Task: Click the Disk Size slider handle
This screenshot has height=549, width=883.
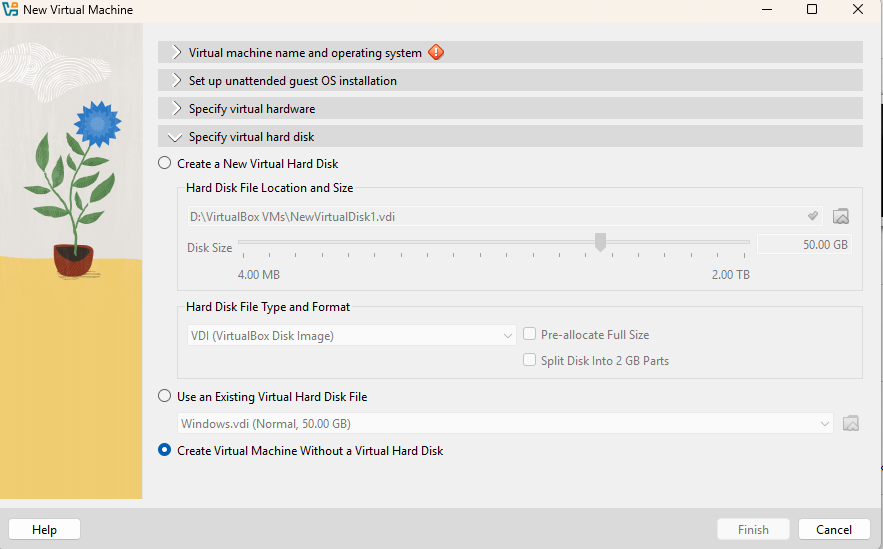Action: pyautogui.click(x=600, y=242)
